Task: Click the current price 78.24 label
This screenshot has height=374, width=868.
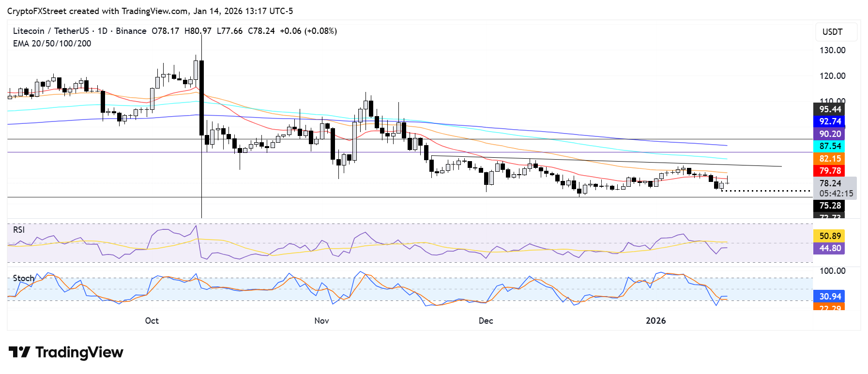Action: [830, 183]
